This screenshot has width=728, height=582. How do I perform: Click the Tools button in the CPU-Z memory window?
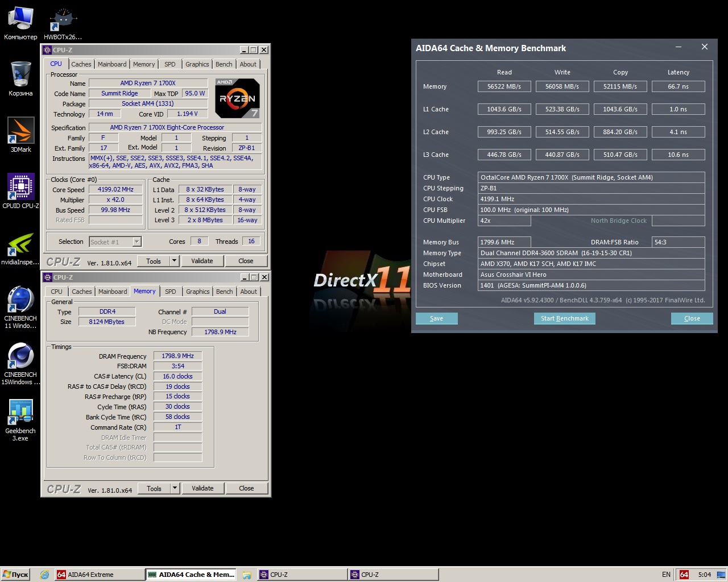point(154,488)
